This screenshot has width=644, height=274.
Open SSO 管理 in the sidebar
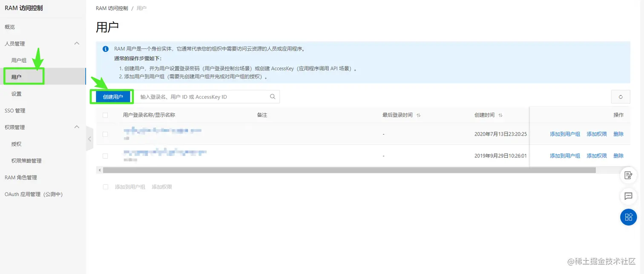click(x=15, y=110)
